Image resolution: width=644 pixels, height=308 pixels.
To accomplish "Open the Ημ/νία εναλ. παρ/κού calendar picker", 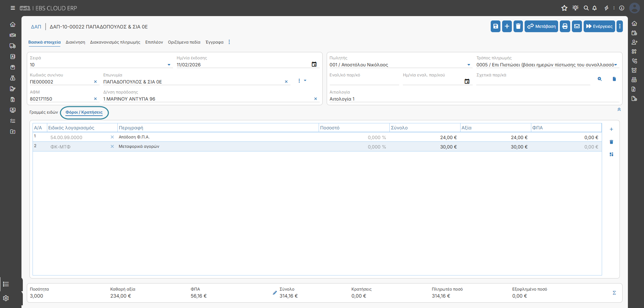I will (467, 81).
